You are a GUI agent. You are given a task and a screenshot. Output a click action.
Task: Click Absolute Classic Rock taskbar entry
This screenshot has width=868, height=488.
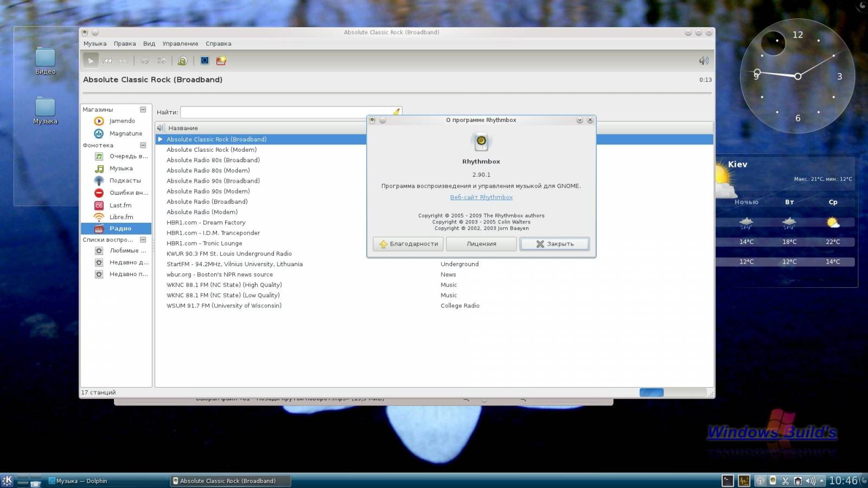(x=230, y=481)
